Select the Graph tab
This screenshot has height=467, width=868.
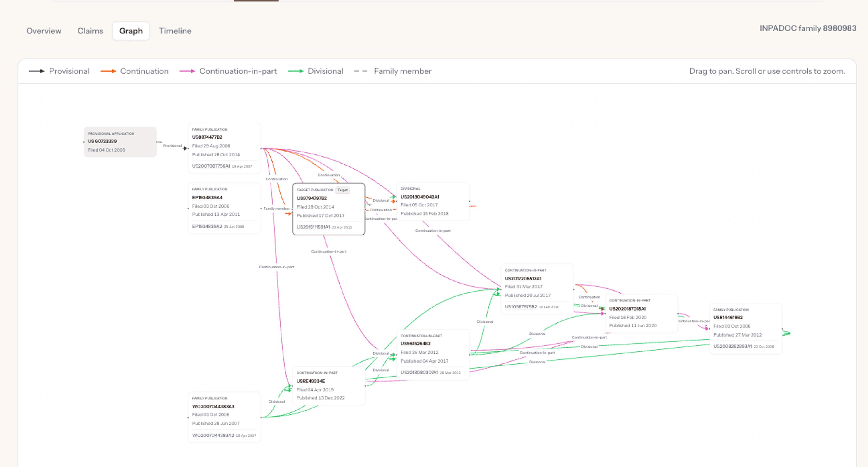(131, 31)
